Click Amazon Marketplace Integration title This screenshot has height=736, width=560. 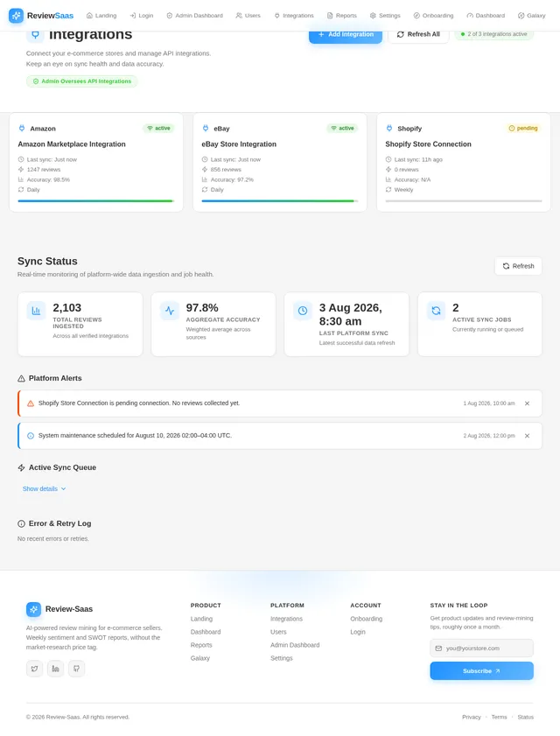(72, 144)
